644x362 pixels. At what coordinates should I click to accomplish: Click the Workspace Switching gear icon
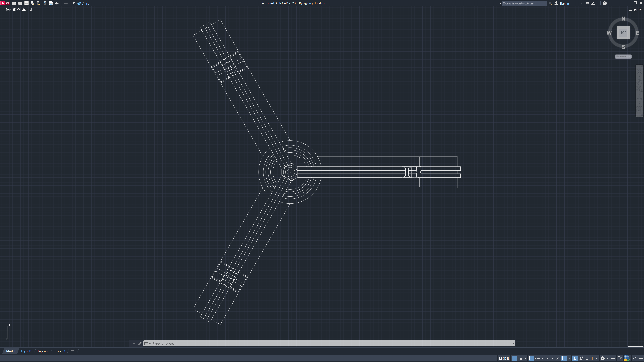coord(603,358)
